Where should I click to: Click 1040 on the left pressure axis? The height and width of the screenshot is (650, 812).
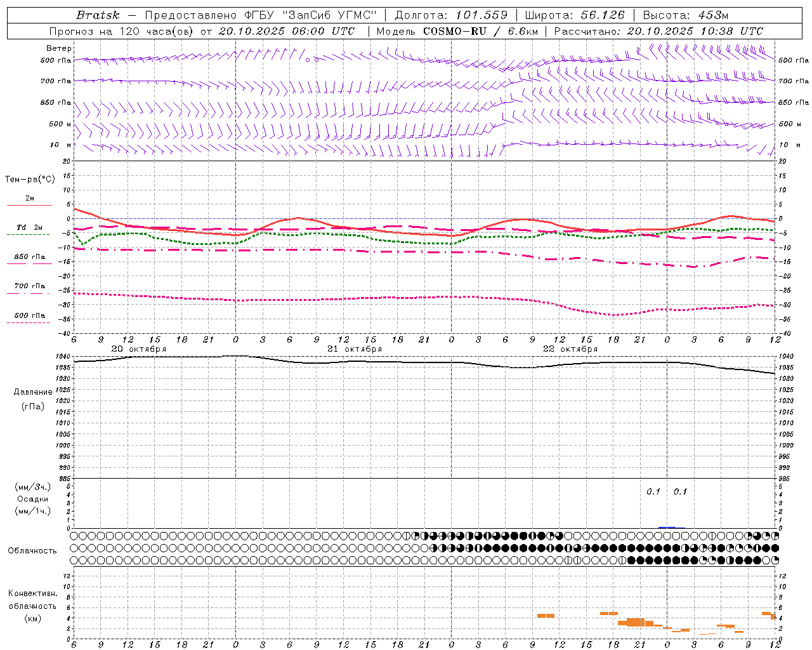click(64, 357)
